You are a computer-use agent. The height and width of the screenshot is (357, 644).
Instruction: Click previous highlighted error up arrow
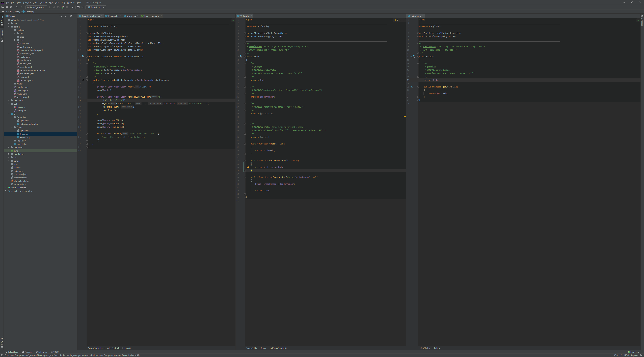400,20
